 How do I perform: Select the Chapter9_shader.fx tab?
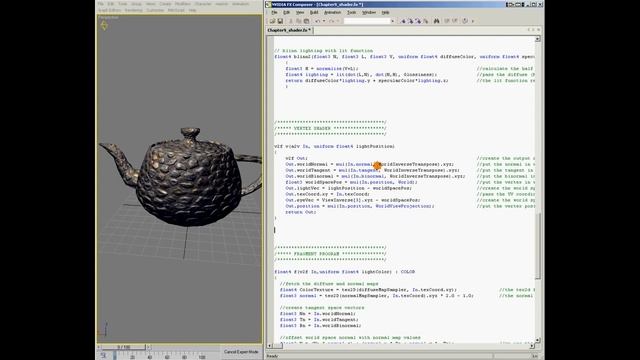pyautogui.click(x=289, y=30)
